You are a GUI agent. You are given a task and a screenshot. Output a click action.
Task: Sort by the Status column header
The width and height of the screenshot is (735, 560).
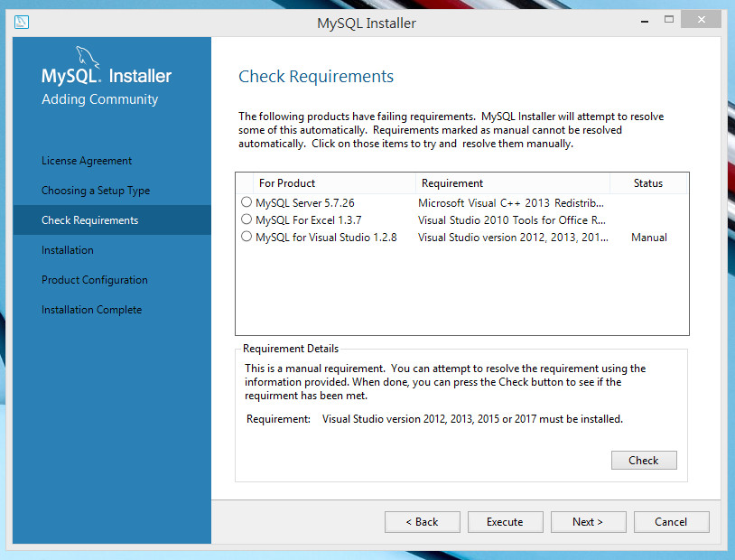coord(648,183)
